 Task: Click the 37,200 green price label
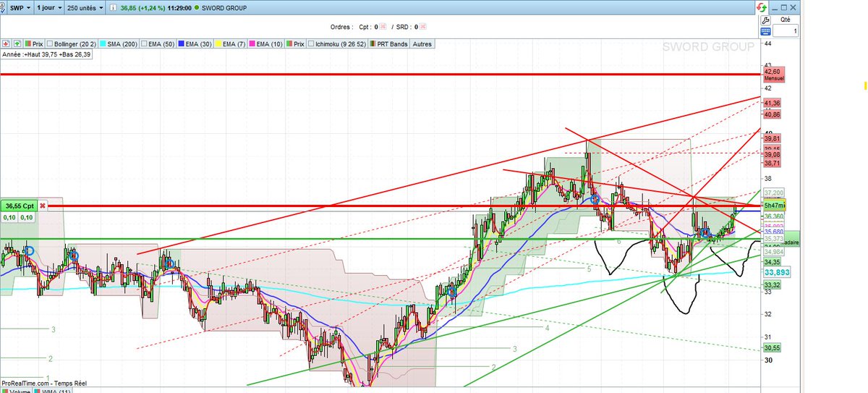774,193
